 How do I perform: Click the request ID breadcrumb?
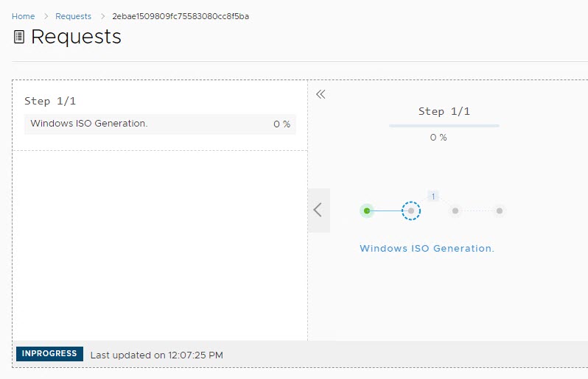(x=181, y=16)
